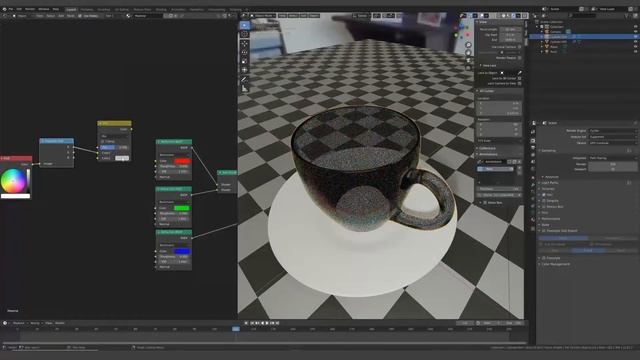Open the Render Engine dropdown

point(613,131)
